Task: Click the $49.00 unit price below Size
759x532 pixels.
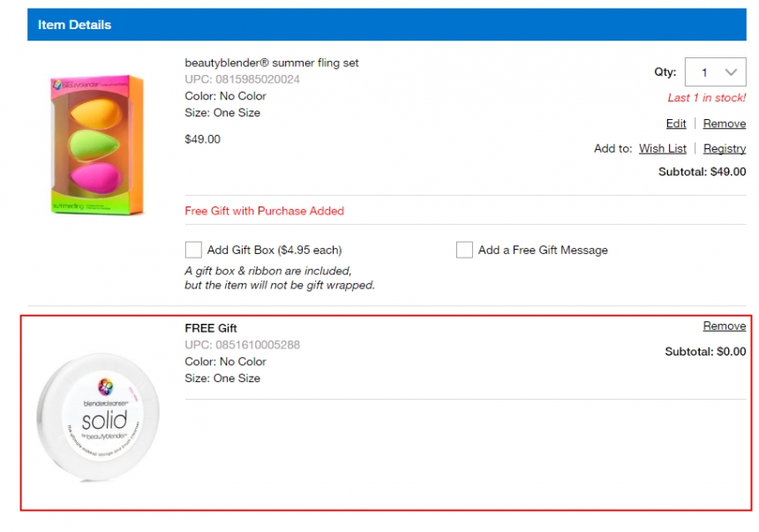Action: pos(202,139)
